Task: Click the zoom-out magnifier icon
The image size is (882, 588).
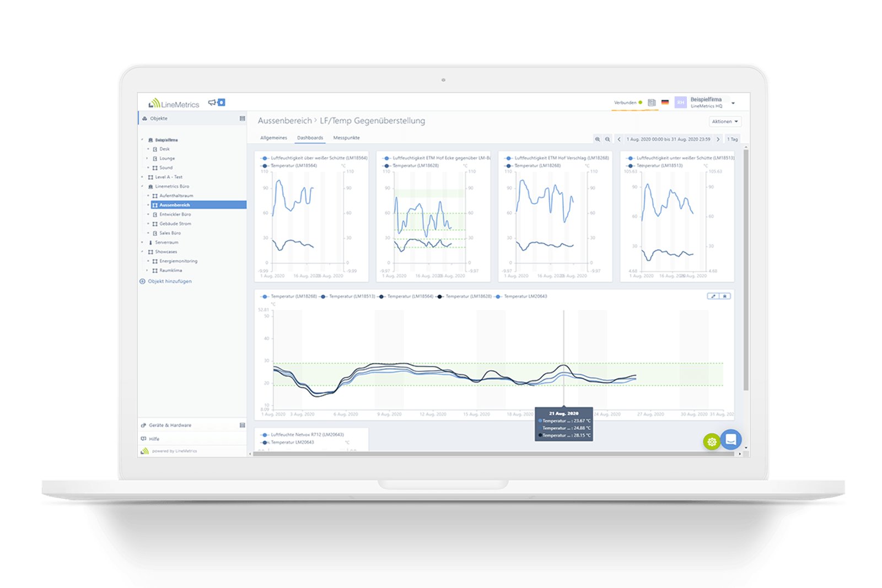Action: pyautogui.click(x=607, y=139)
